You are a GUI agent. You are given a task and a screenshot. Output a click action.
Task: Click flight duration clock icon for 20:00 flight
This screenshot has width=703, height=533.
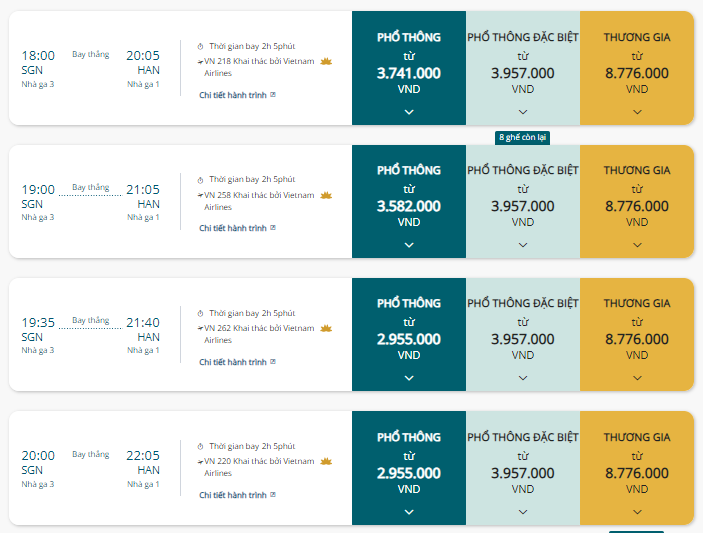click(x=200, y=446)
